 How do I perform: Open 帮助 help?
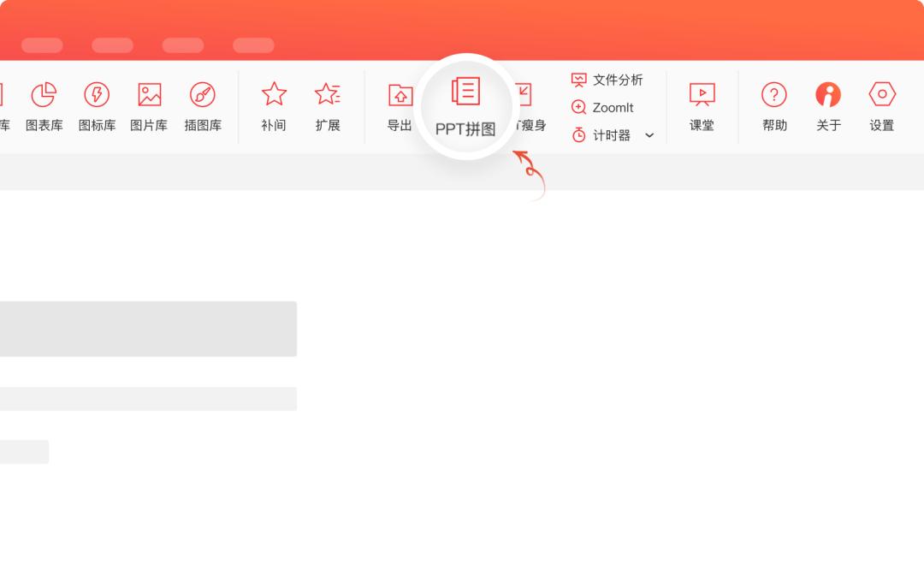(x=774, y=107)
